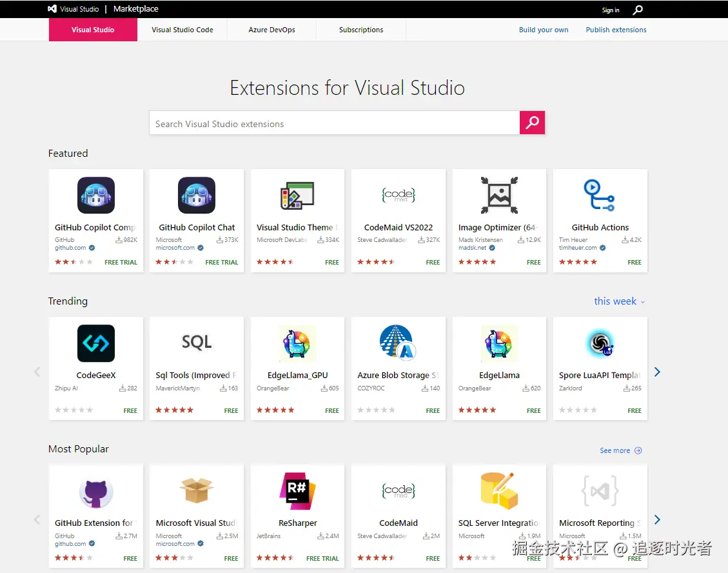The width and height of the screenshot is (728, 573).
Task: Click 'COZYROC' publisher under Azure Blob Storage
Action: pos(371,388)
